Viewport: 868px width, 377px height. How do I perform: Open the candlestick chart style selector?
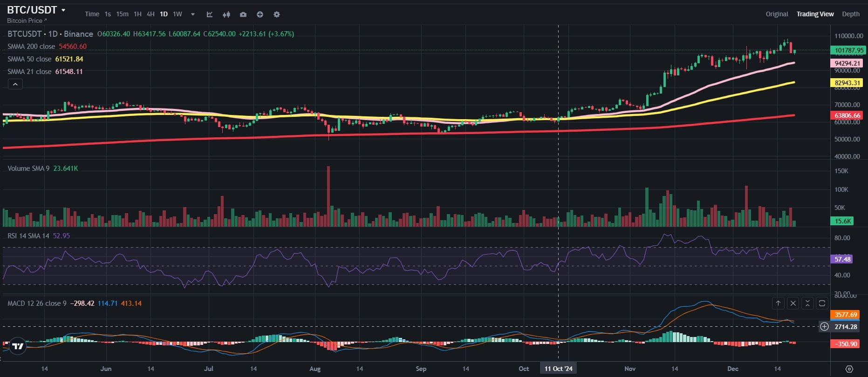click(x=226, y=14)
